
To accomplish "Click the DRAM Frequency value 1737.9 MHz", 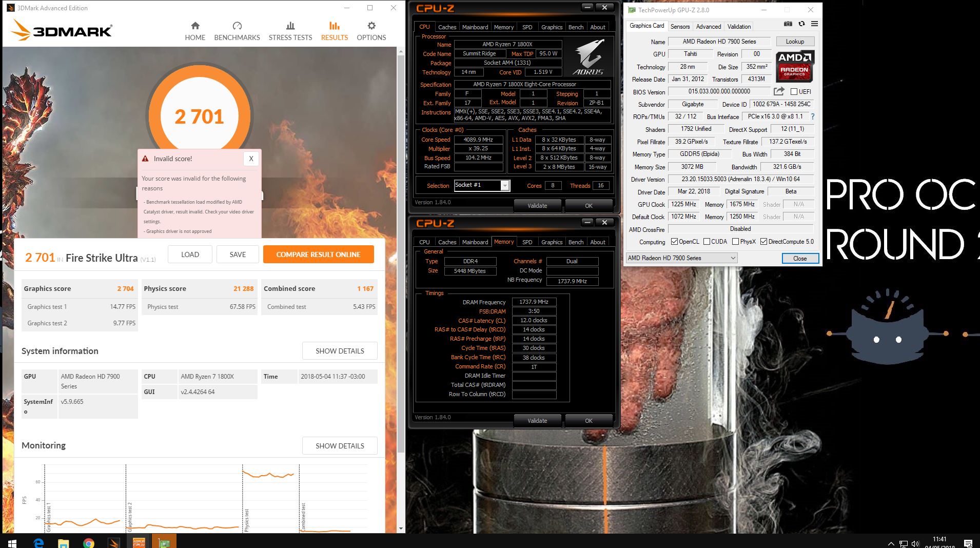I will 534,302.
